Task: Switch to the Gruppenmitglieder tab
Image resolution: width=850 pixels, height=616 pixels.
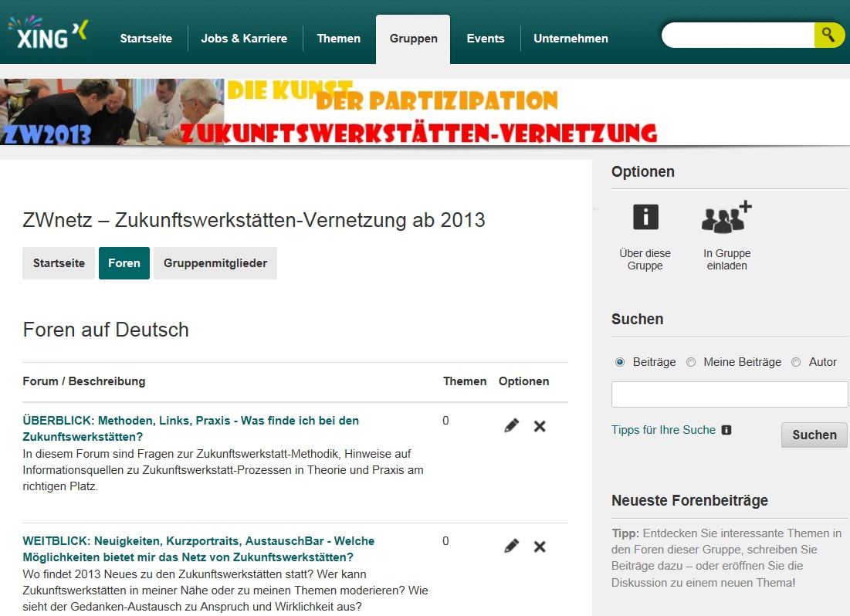Action: click(215, 263)
